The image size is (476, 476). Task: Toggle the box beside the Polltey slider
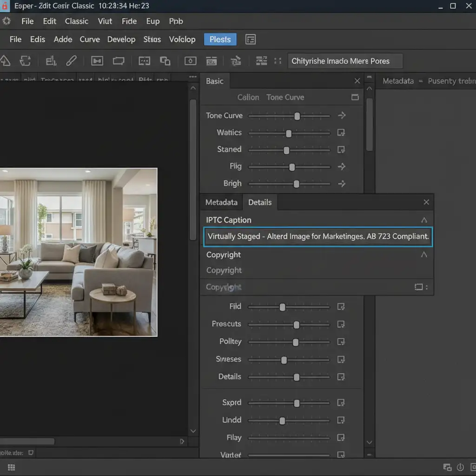(x=341, y=342)
